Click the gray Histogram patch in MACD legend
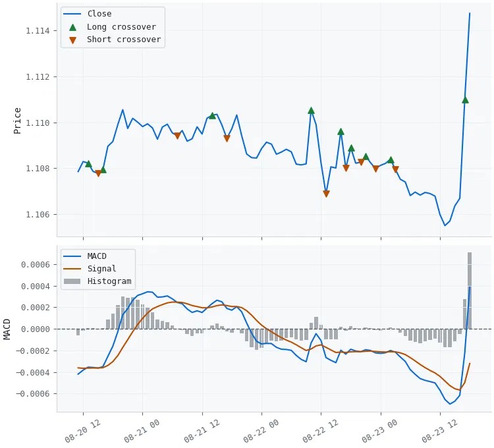Screen dimensions: 494x448 (72, 281)
